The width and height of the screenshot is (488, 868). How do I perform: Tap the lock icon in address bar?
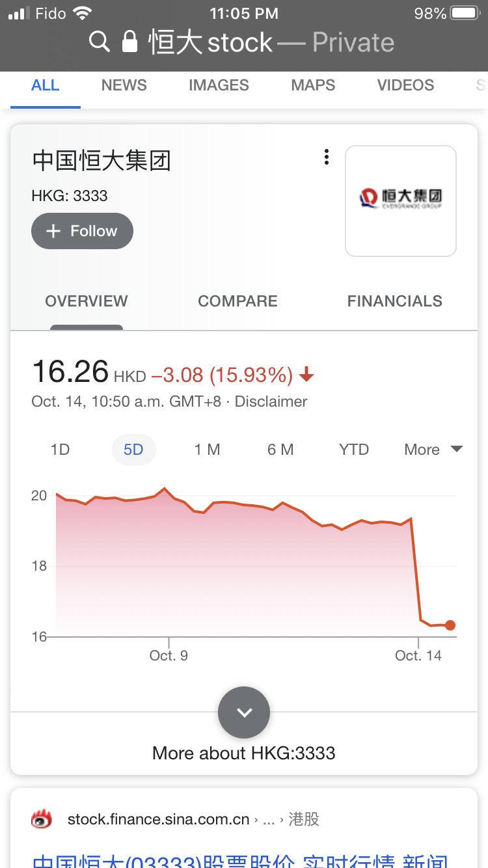[x=130, y=42]
